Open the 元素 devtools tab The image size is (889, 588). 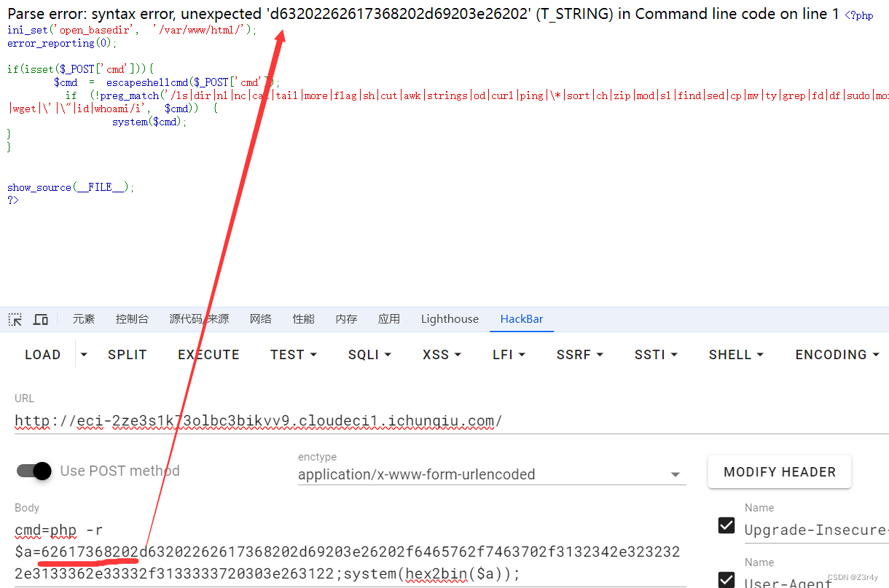(84, 319)
